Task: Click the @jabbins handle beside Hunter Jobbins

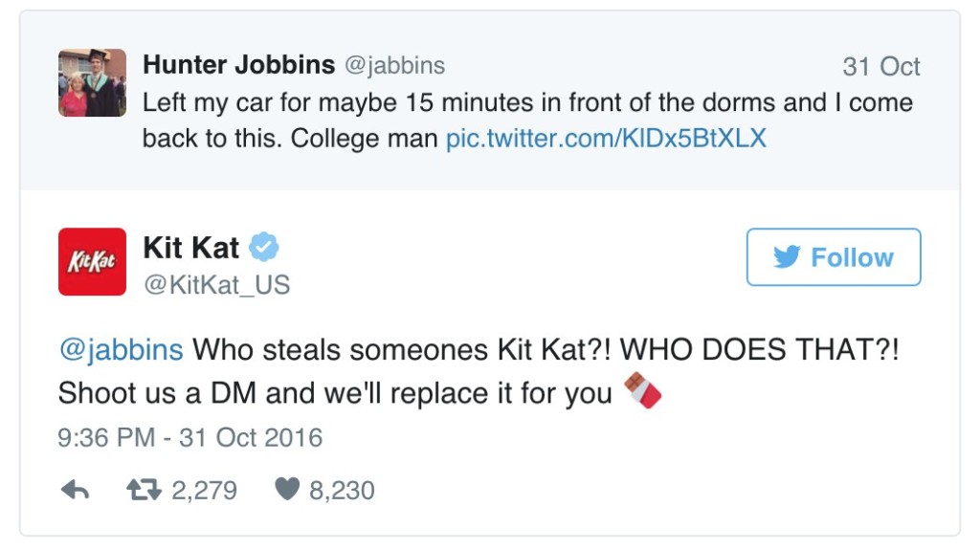Action: pos(393,65)
